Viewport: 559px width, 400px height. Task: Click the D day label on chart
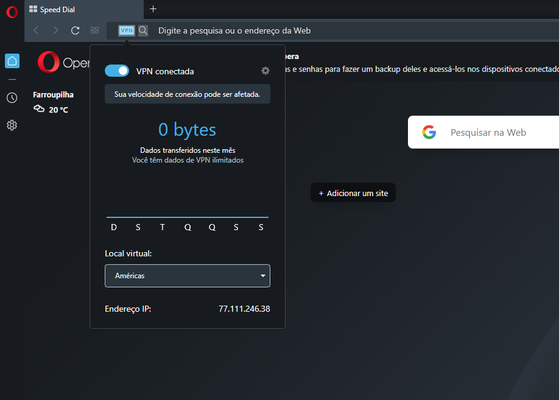[114, 227]
